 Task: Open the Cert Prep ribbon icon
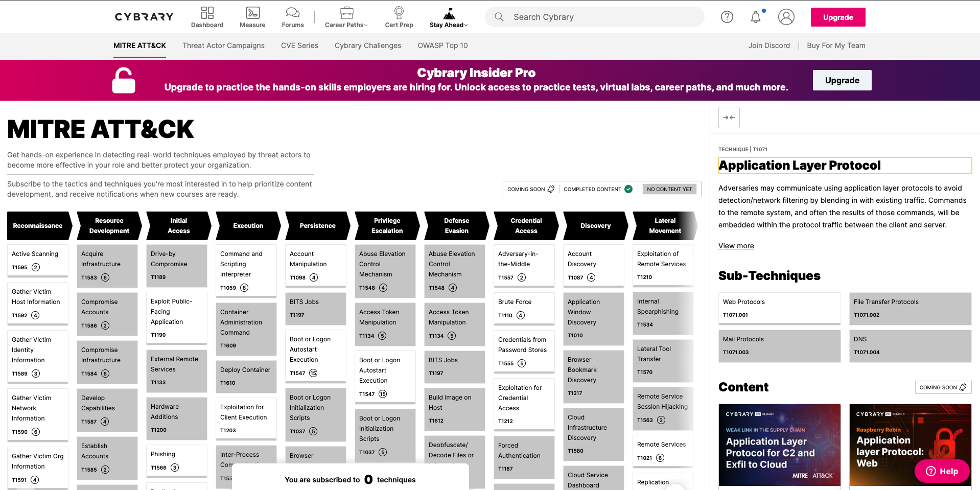point(399,13)
